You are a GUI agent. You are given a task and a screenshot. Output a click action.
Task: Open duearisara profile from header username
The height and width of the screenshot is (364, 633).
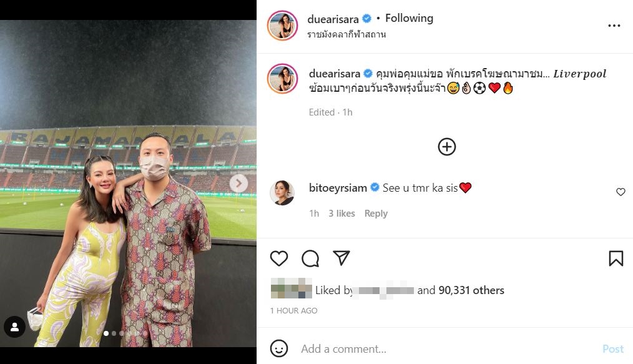coord(334,19)
